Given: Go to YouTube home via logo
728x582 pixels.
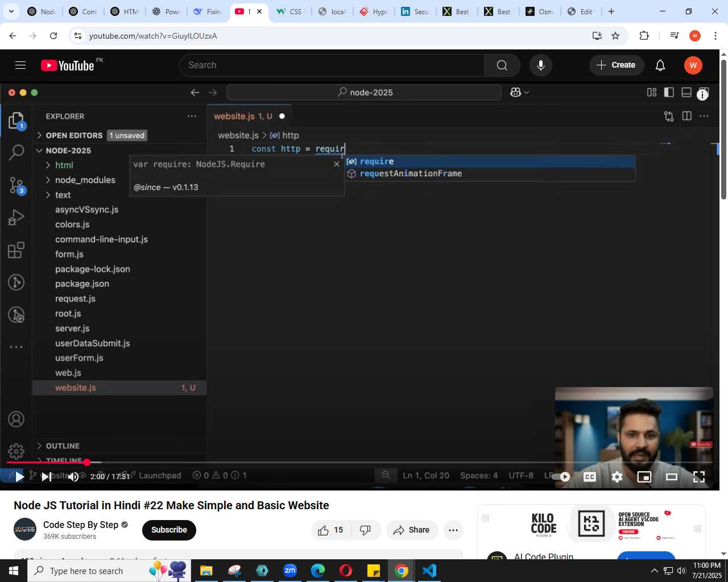Looking at the screenshot, I should [x=68, y=65].
